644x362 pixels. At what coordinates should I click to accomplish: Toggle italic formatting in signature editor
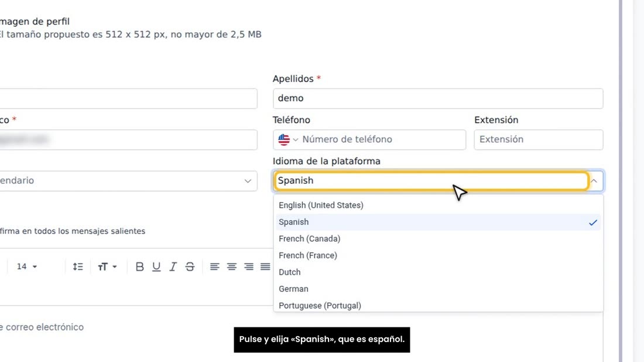click(173, 267)
